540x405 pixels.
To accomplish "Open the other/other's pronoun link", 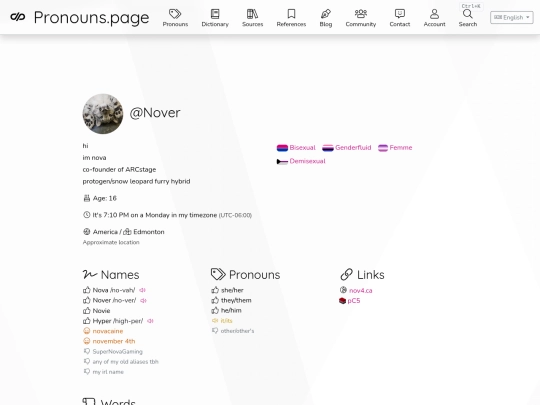I will pos(237,331).
